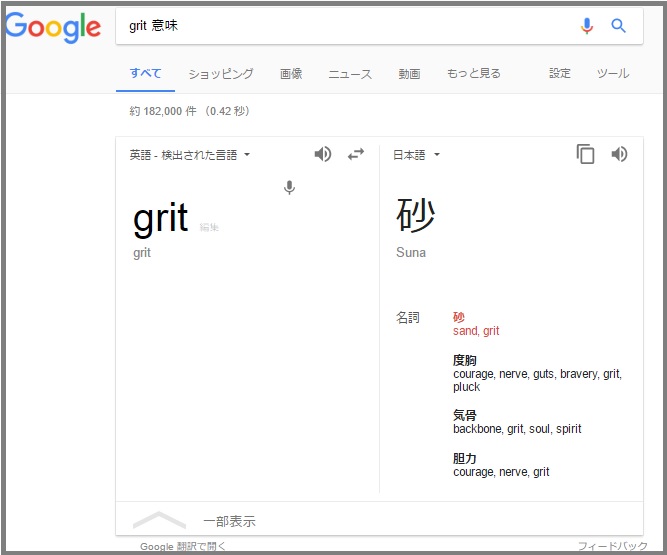Screen dimensions: 667x555
Task: Select the red 砂 noun entry
Action: (459, 317)
